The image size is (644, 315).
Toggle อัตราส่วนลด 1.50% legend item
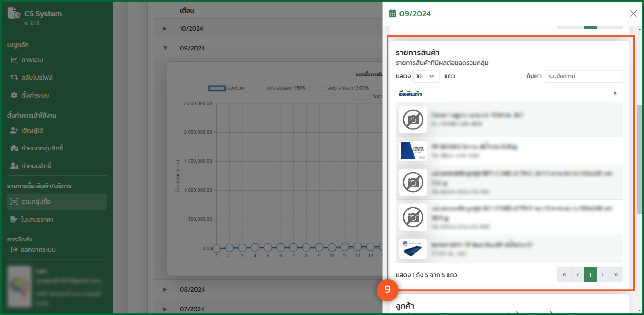(276, 88)
